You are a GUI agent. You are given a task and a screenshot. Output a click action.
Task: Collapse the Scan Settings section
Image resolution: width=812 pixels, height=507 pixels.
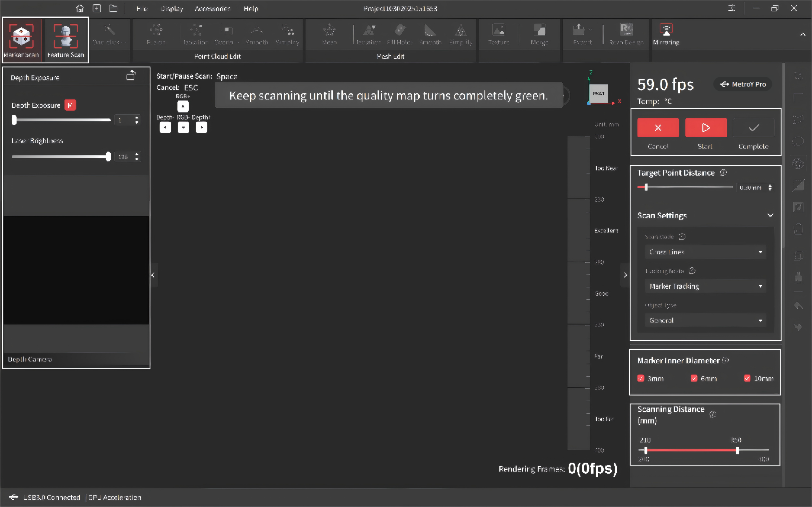point(770,215)
